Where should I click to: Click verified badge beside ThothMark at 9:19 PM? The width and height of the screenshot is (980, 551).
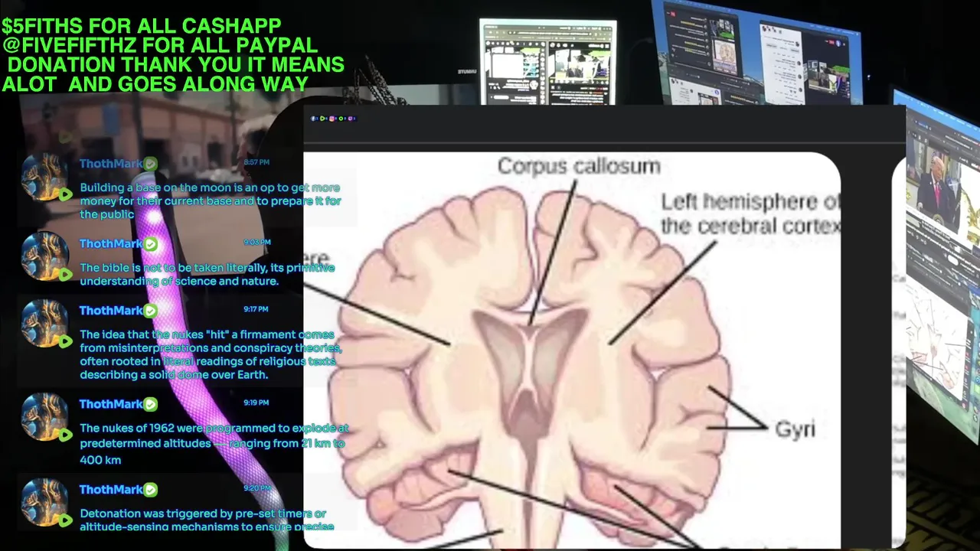tap(150, 404)
